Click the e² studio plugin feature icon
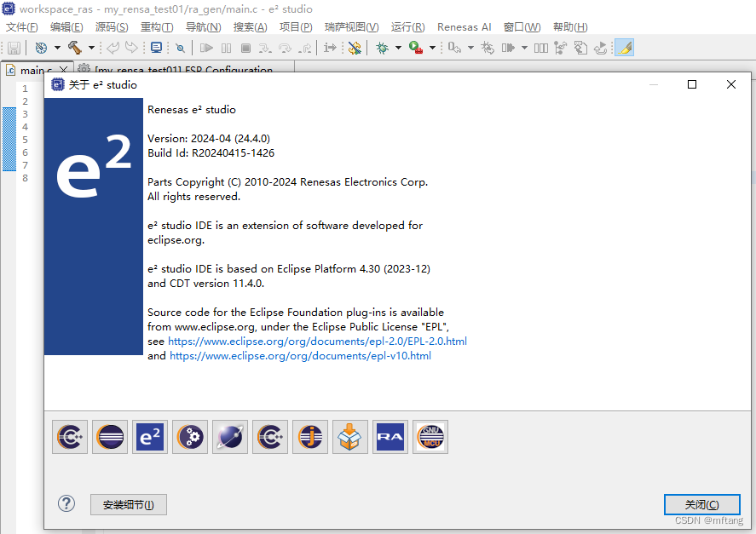 point(149,436)
